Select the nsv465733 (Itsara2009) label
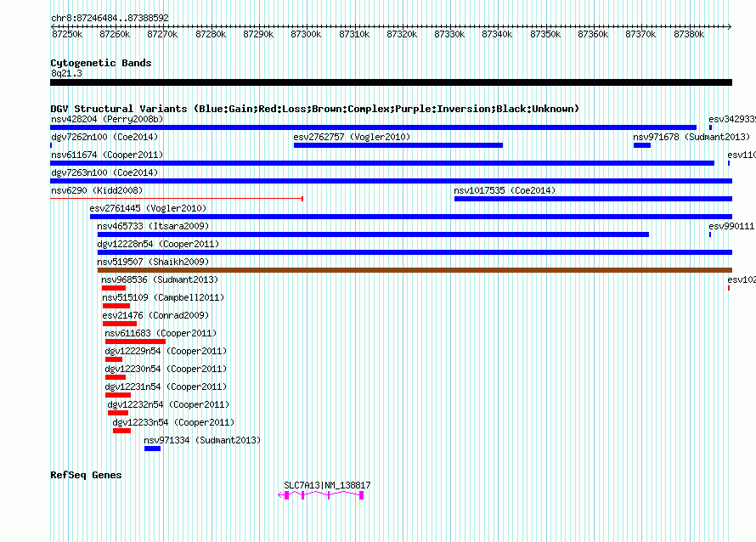756x542 pixels. point(153,226)
